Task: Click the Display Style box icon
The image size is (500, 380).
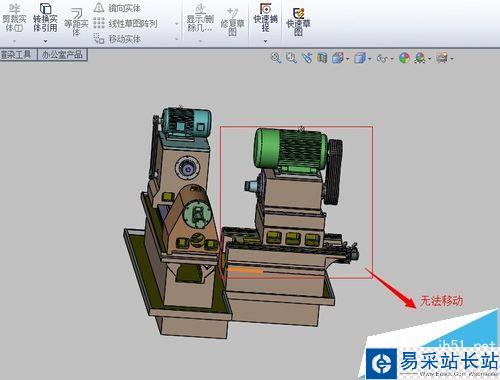Action: click(x=360, y=58)
